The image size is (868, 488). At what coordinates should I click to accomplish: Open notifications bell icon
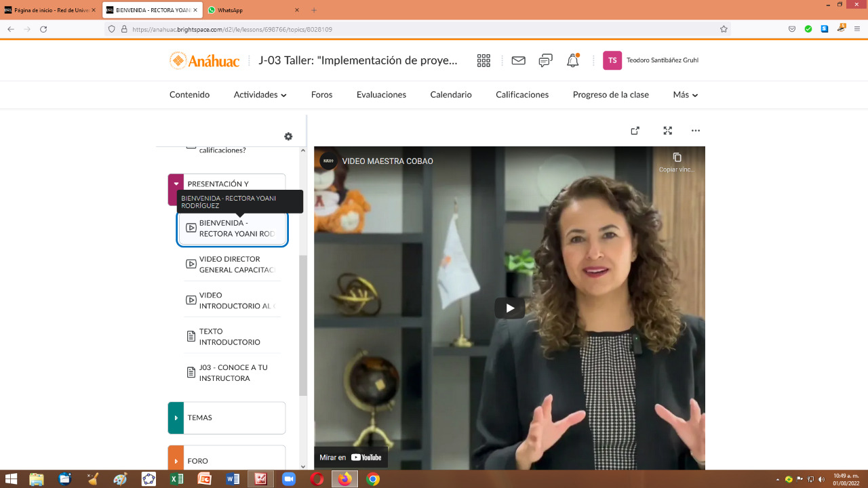click(573, 60)
